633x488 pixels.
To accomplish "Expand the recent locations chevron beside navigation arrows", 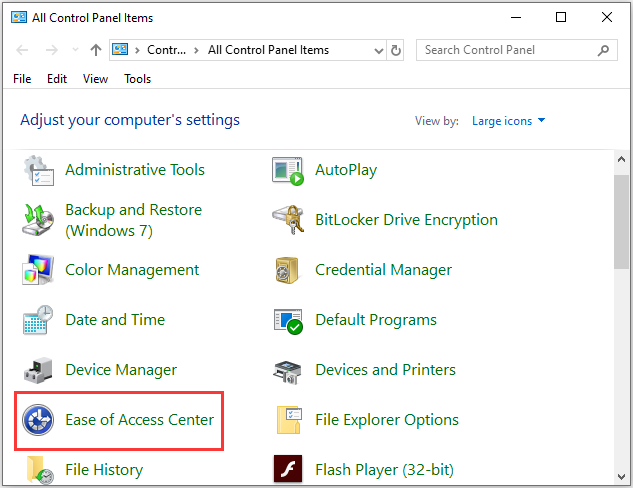I will (75, 50).
